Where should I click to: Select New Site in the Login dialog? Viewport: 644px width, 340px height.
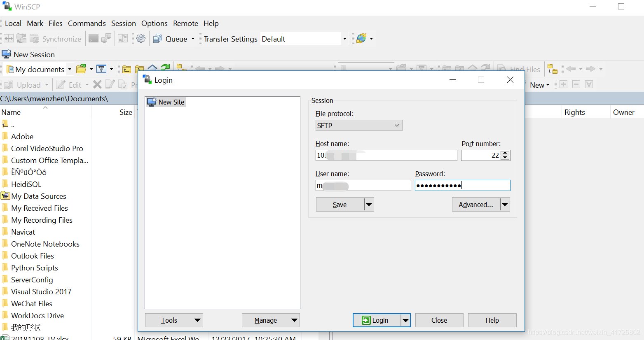(x=166, y=102)
